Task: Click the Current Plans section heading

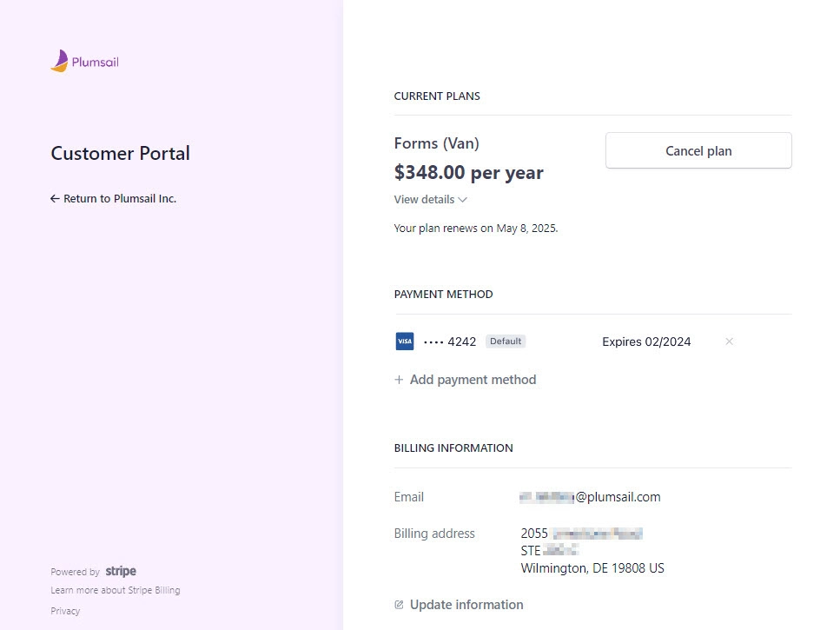Action: [x=437, y=96]
